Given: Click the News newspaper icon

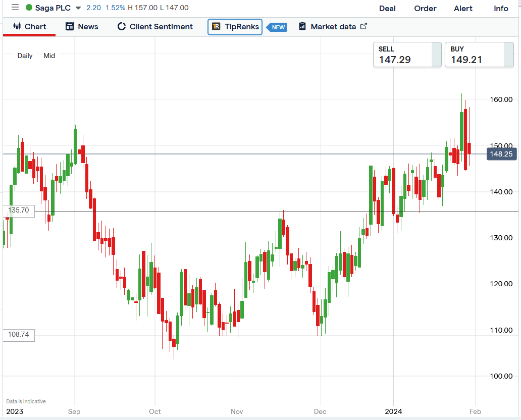Looking at the screenshot, I should (70, 27).
